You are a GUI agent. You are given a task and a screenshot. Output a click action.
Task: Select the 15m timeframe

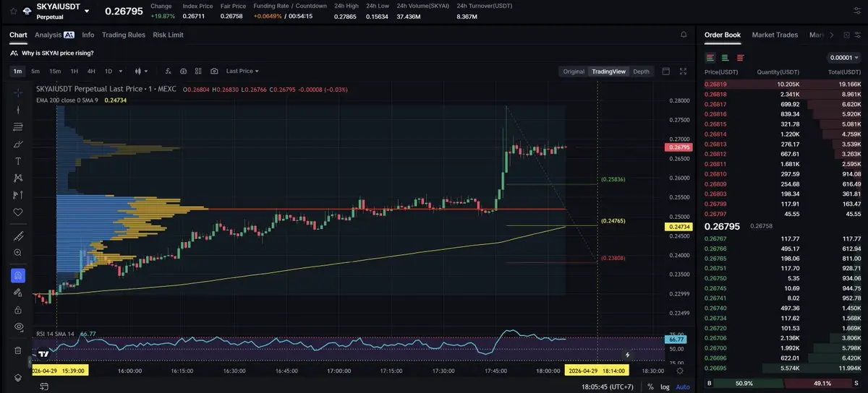[55, 72]
